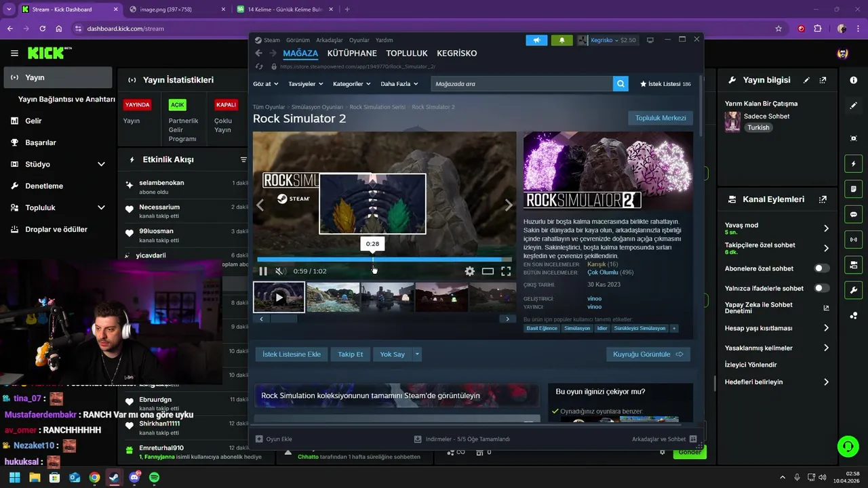Click the Basit Eğlence tag

(542, 328)
